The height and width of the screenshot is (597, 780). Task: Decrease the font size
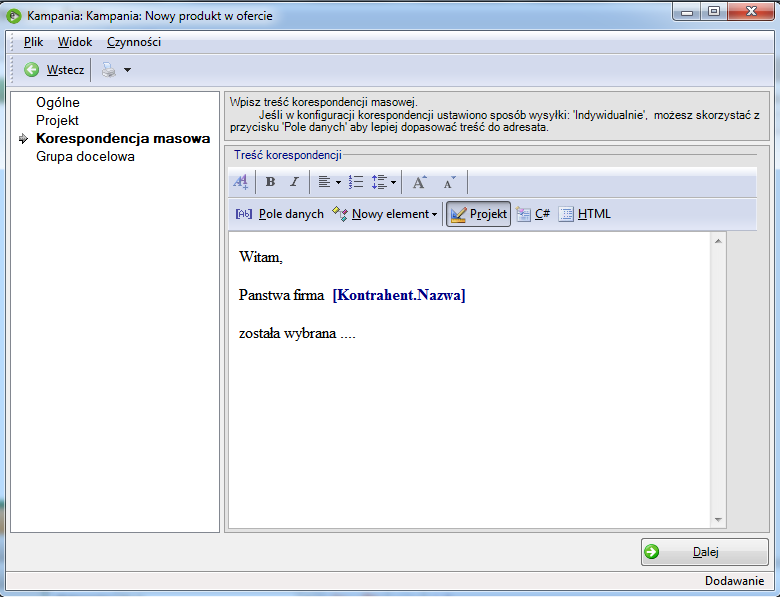(449, 183)
